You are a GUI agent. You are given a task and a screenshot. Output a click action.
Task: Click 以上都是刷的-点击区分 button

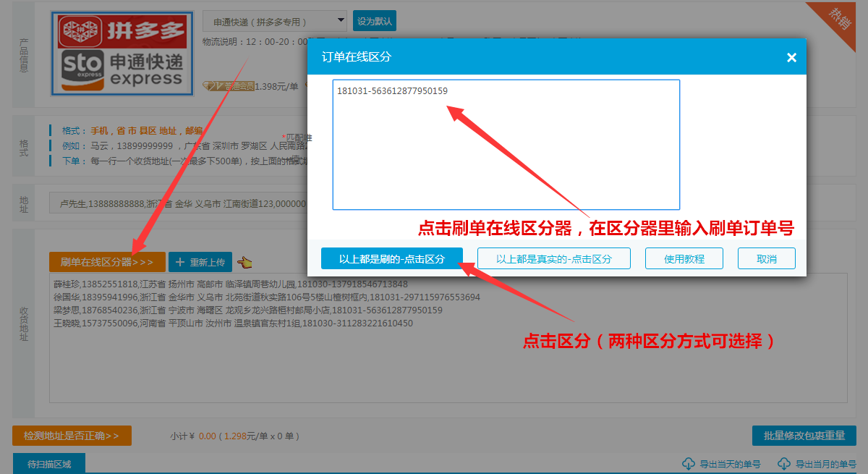[x=391, y=258]
